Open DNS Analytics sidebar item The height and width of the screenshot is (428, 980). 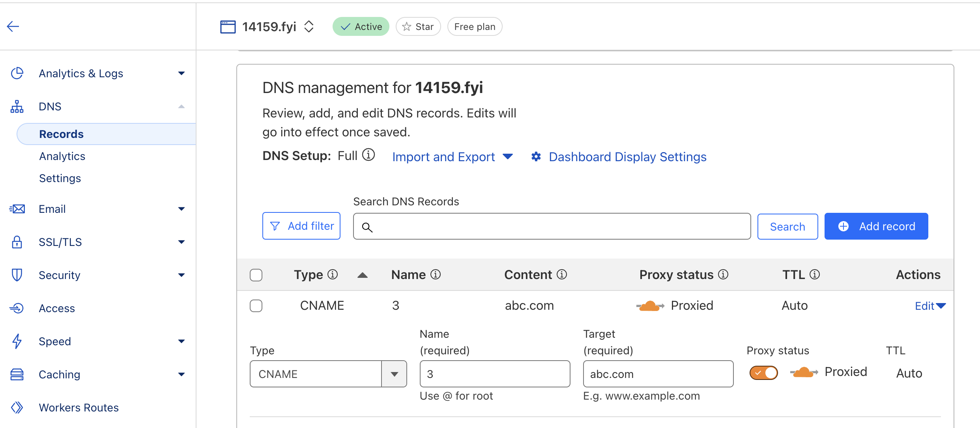point(62,156)
